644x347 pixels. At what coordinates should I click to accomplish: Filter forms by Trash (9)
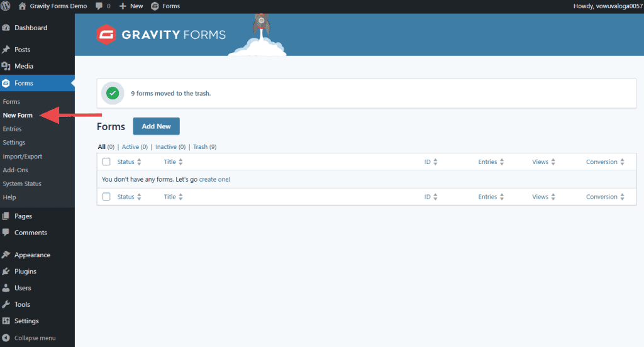(x=205, y=146)
